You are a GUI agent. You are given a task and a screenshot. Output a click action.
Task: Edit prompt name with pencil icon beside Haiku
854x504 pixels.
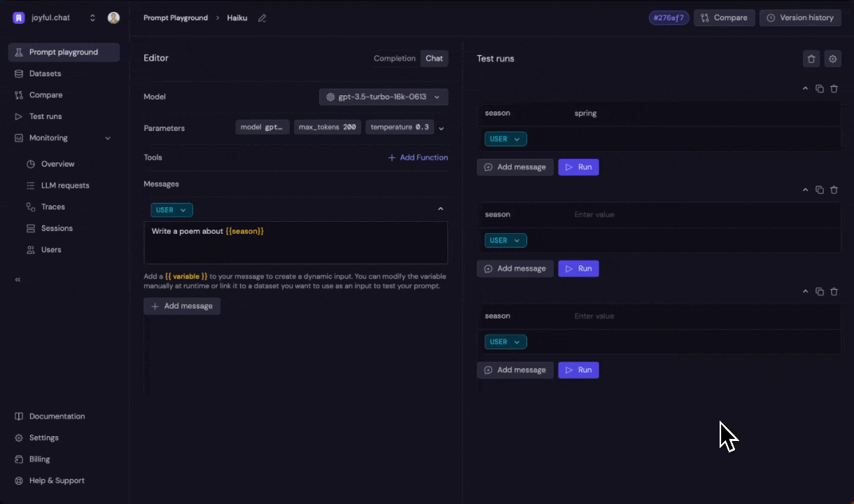click(262, 18)
